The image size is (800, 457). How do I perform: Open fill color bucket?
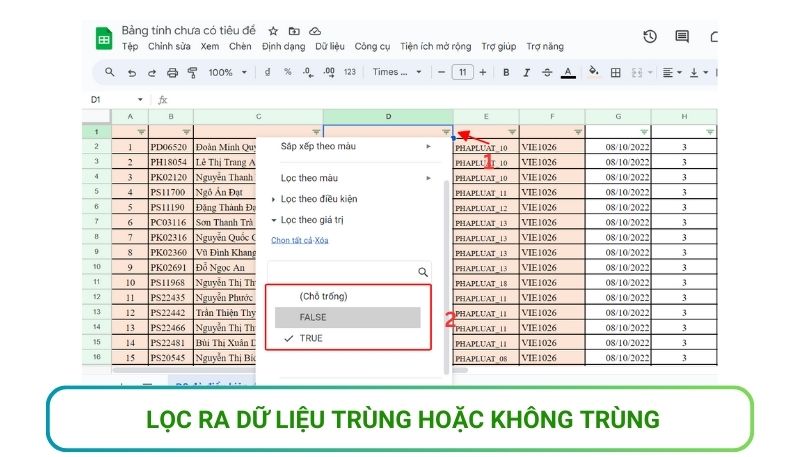(x=593, y=72)
